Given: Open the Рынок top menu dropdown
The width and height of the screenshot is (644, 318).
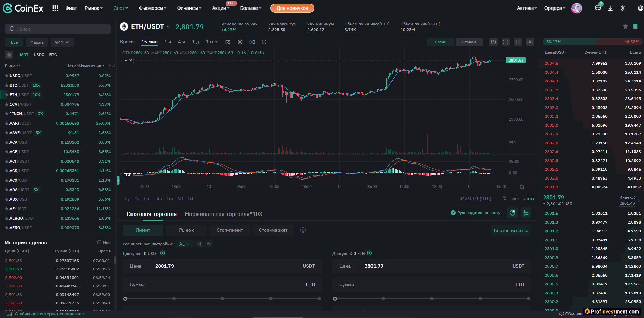Looking at the screenshot, I should [94, 8].
